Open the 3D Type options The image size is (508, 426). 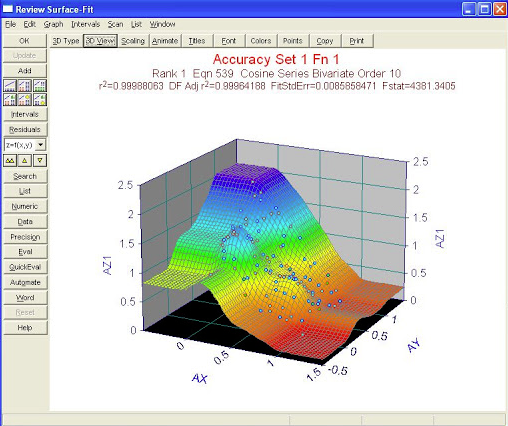pos(66,41)
